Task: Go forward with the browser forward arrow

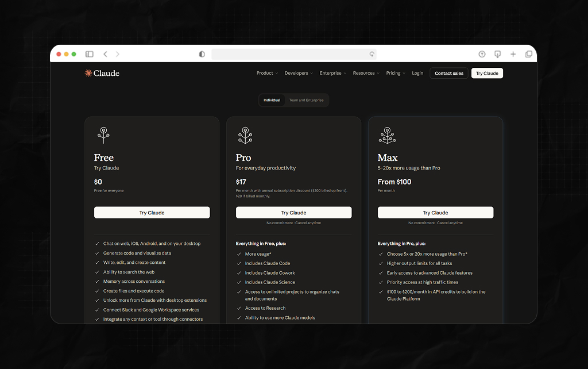Action: point(117,54)
